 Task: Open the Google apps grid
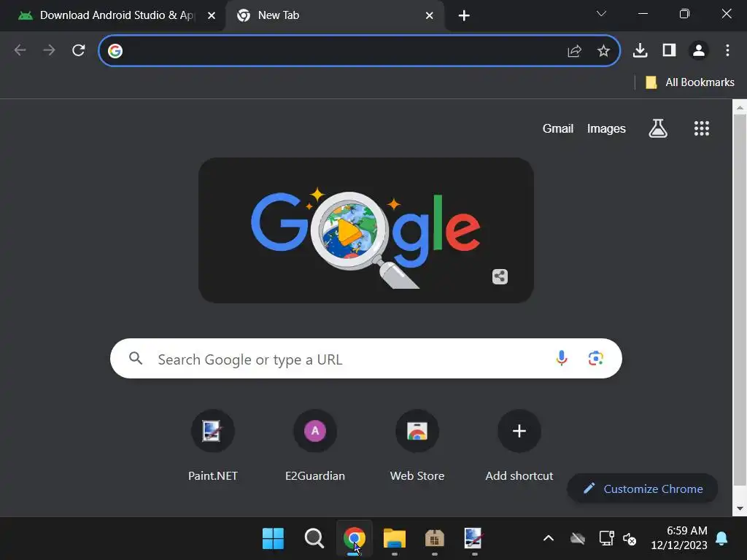[701, 128]
